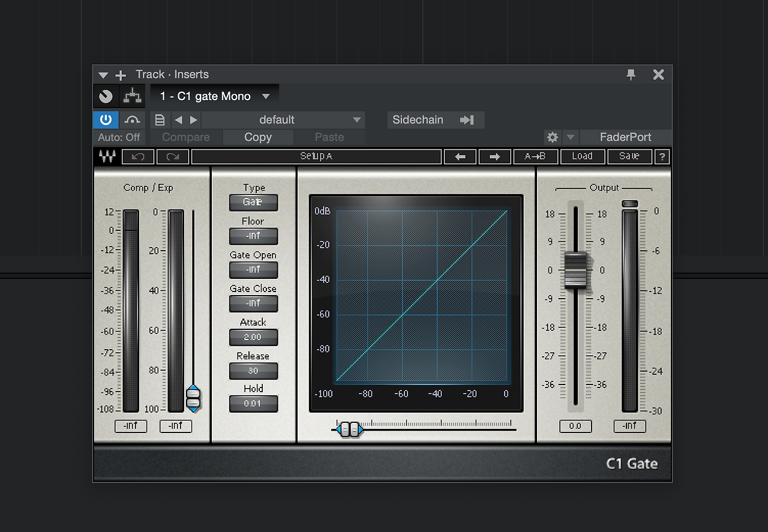Open the C1 gate Mono plugin selector dropdown

pos(214,96)
